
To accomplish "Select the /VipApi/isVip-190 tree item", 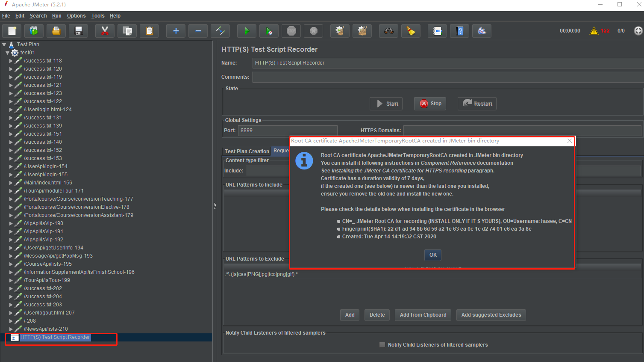I will click(44, 223).
